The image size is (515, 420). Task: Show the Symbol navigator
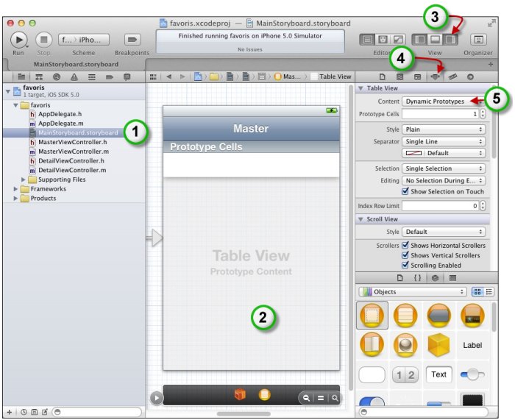pos(39,76)
